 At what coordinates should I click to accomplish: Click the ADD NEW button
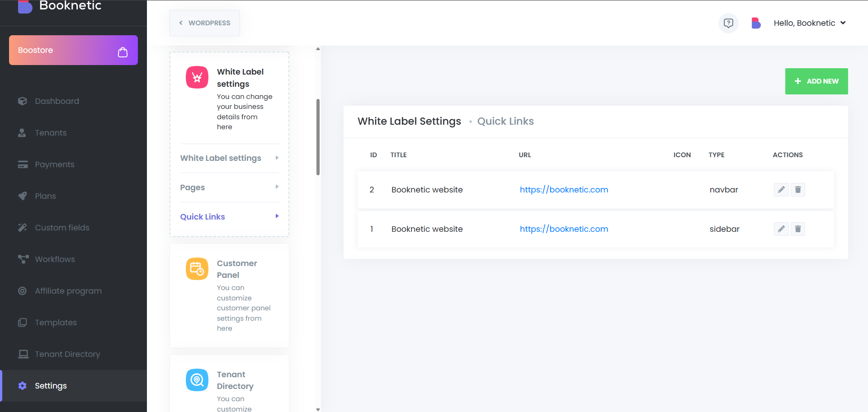[x=816, y=81]
